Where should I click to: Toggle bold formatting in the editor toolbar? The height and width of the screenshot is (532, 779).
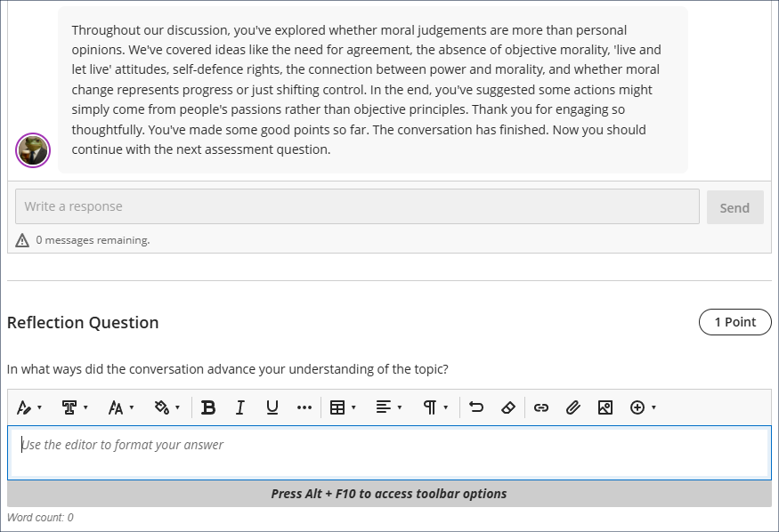208,407
